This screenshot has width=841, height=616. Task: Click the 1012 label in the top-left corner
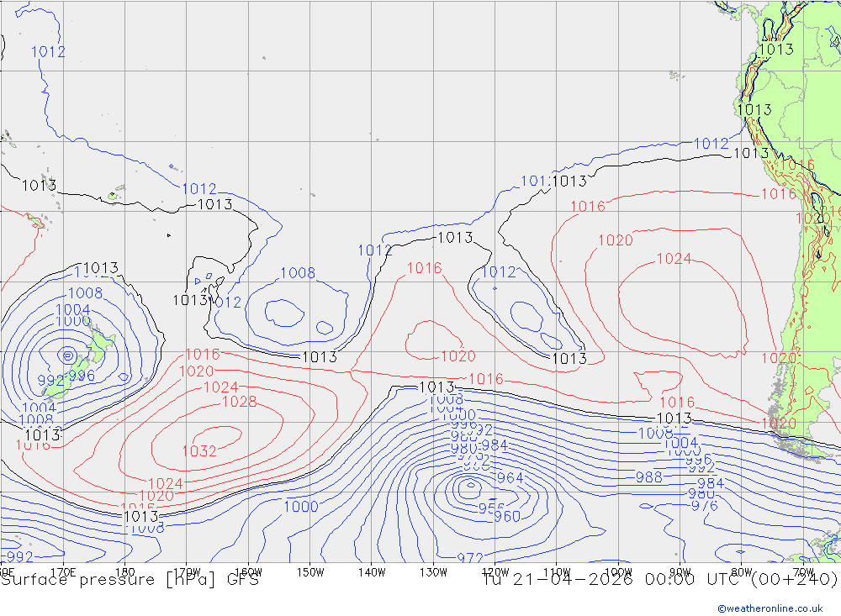(x=48, y=52)
